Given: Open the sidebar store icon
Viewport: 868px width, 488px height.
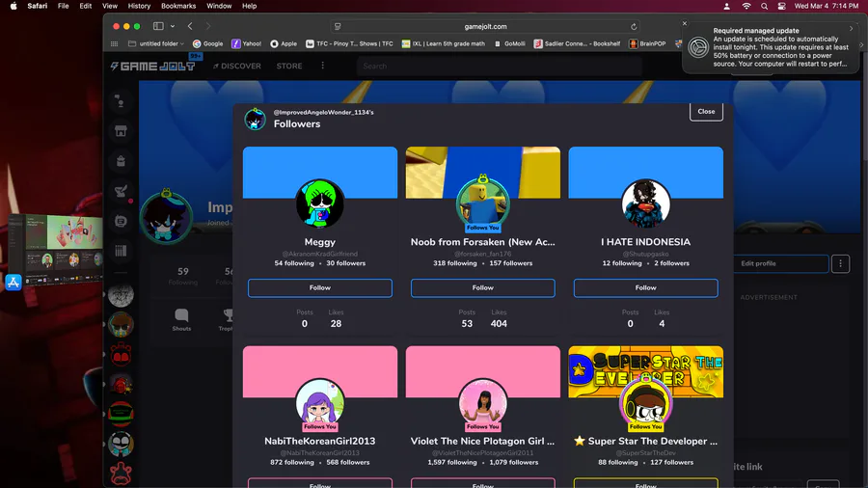Looking at the screenshot, I should pos(121,130).
